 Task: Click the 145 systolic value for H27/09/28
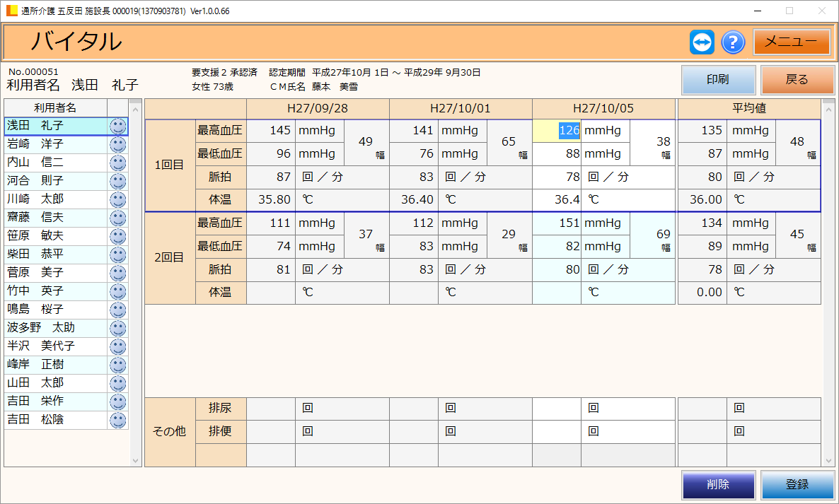[x=271, y=130]
